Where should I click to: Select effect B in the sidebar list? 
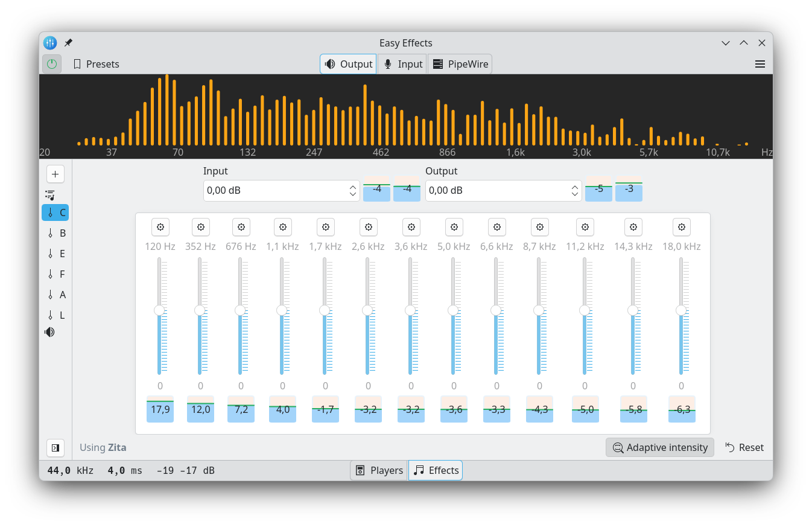click(x=56, y=233)
